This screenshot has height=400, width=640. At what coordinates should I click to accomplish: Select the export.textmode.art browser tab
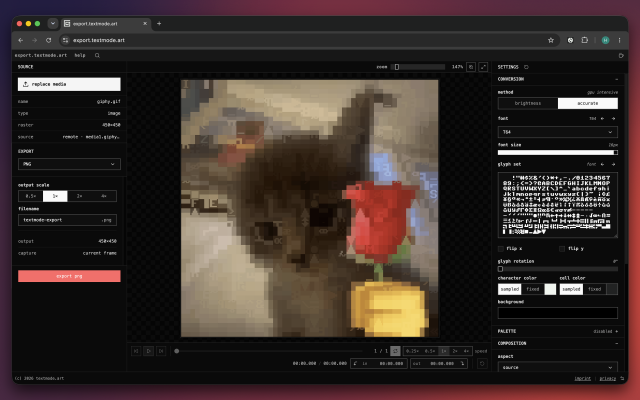tap(106, 24)
